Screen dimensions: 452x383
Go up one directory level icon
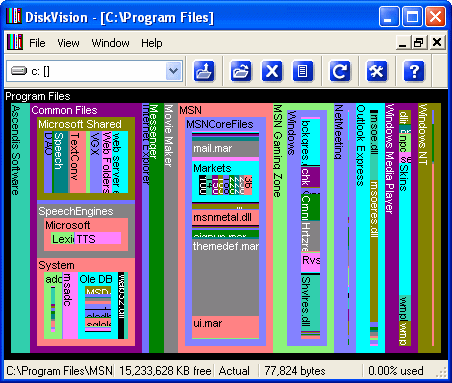coord(204,71)
